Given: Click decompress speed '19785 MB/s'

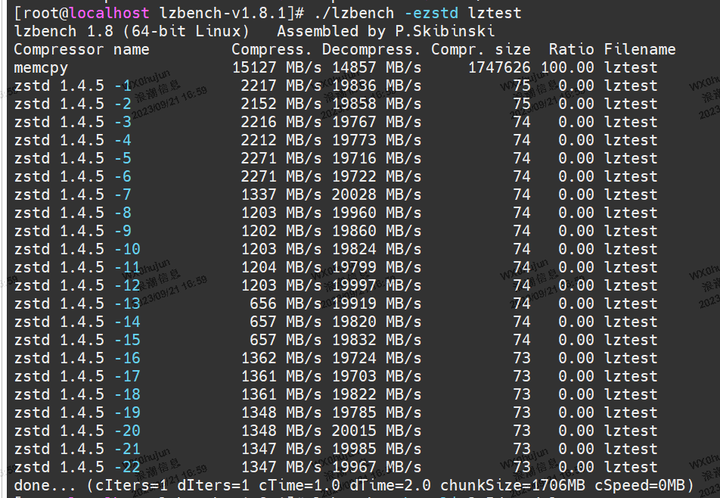Looking at the screenshot, I should (377, 413).
